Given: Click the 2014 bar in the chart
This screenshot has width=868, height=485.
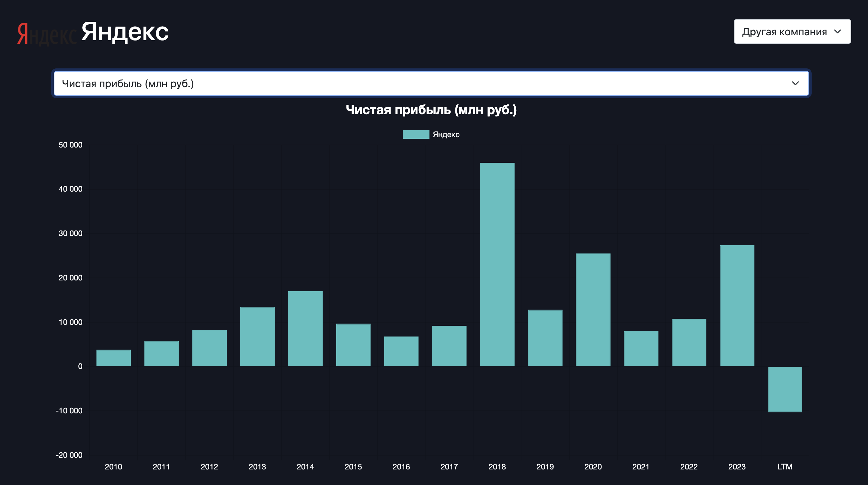Looking at the screenshot, I should click(305, 328).
